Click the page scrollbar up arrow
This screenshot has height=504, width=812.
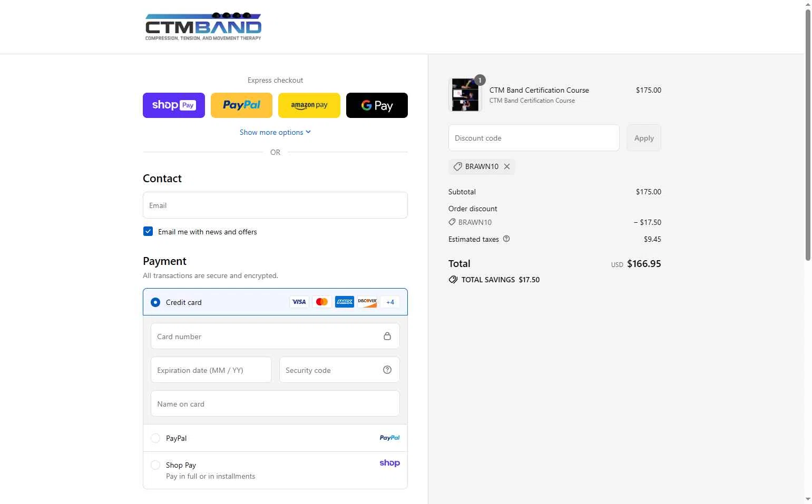coord(808,4)
